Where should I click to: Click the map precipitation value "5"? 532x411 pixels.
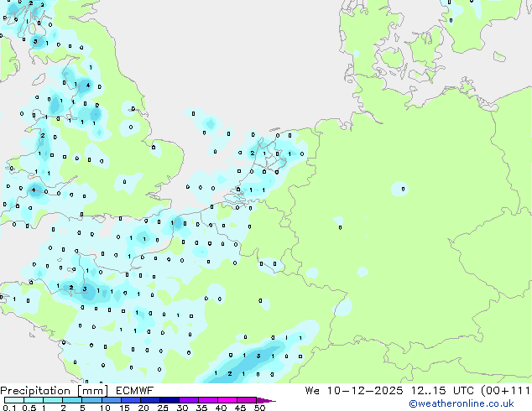pyautogui.click(x=258, y=356)
